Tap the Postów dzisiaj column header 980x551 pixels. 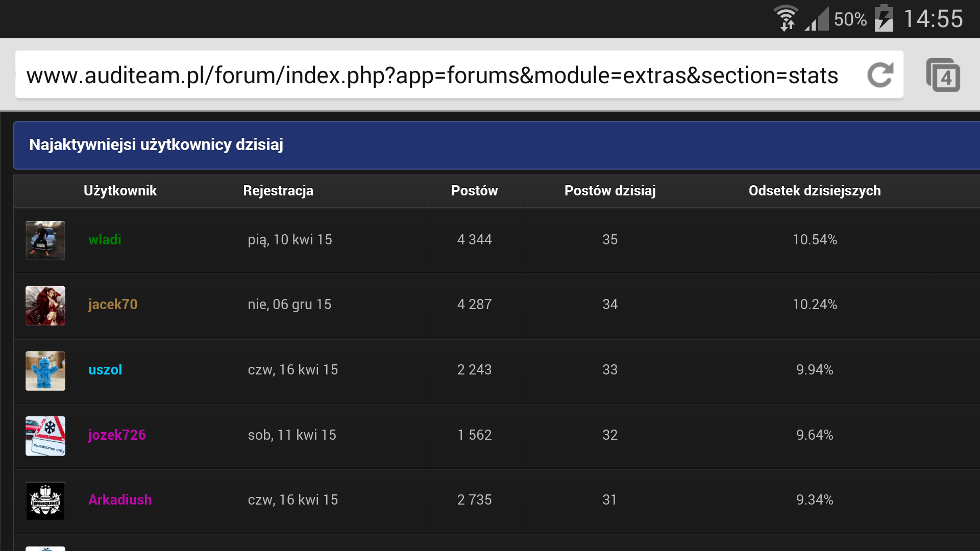610,191
